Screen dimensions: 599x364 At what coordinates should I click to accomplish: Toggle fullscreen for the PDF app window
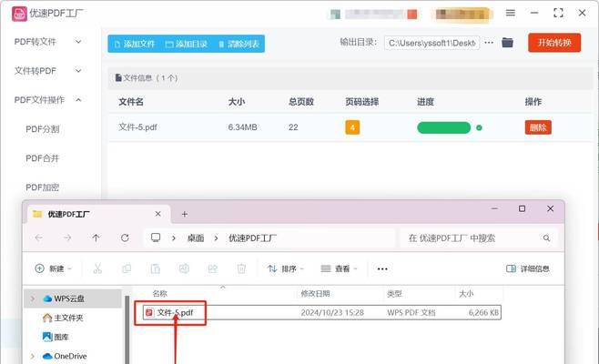tap(558, 13)
